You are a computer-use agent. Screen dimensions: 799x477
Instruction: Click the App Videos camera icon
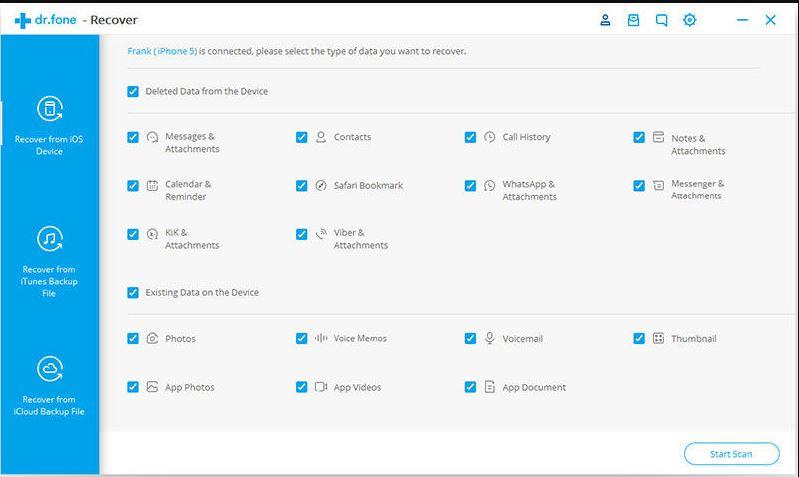point(321,387)
